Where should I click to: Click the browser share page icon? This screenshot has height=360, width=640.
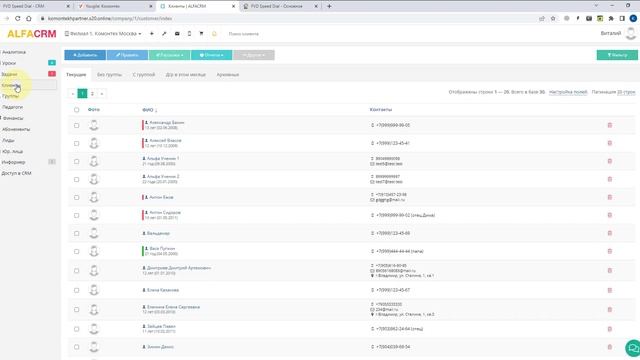click(x=542, y=18)
